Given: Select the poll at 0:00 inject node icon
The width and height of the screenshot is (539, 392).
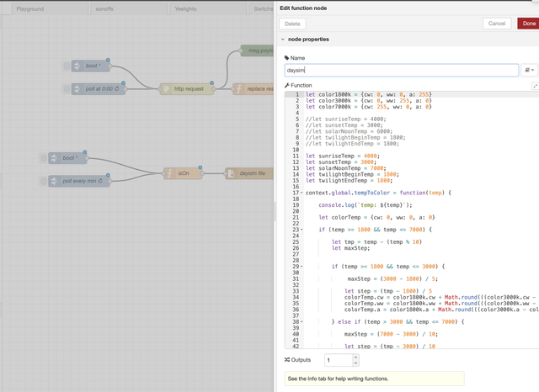Looking at the screenshot, I should pyautogui.click(x=77, y=89).
